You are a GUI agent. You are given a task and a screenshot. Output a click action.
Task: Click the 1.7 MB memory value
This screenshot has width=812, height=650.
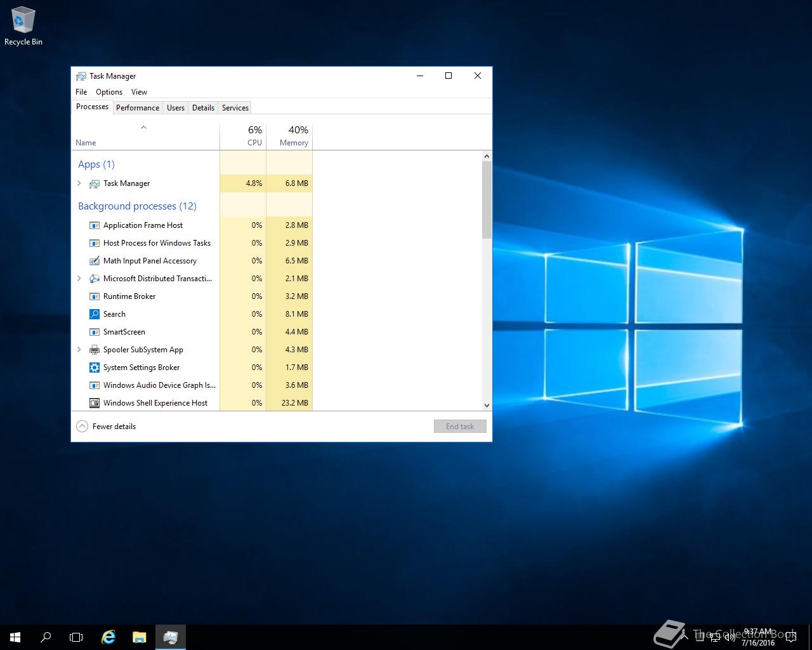tap(297, 368)
